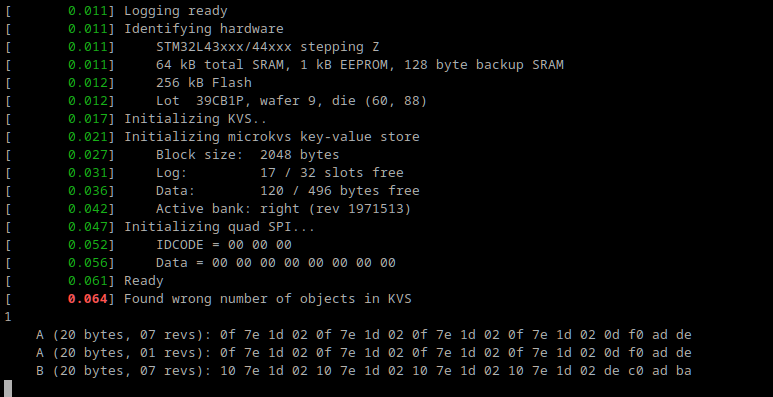Image resolution: width=773 pixels, height=397 pixels.
Task: Click the 'IDCODE = 00 00 00' line
Action: [224, 245]
